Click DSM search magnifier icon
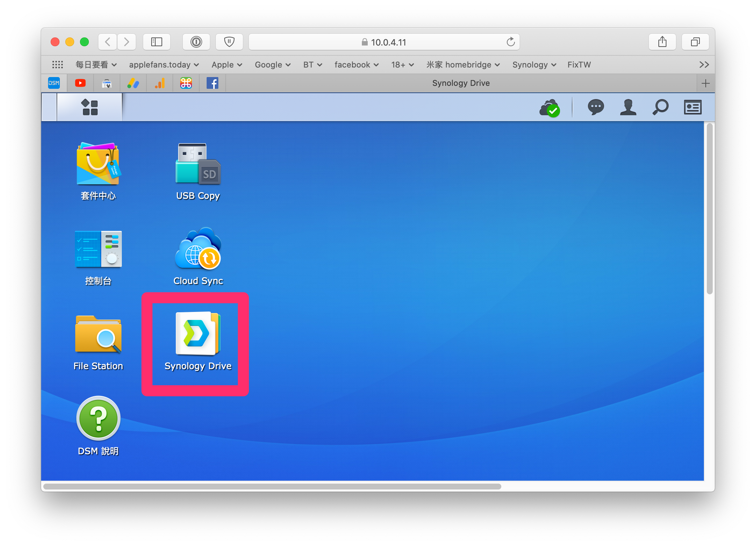Viewport: 756px width, 546px height. pos(660,107)
